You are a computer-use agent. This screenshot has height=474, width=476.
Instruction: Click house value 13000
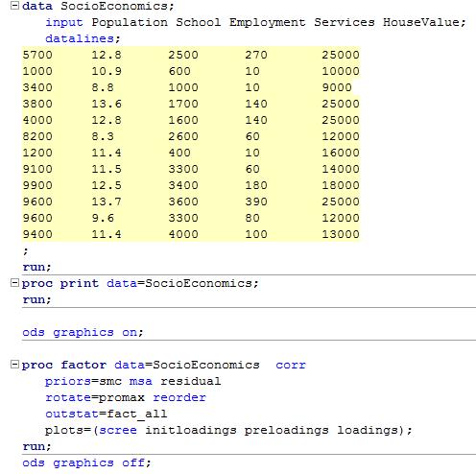[341, 234]
